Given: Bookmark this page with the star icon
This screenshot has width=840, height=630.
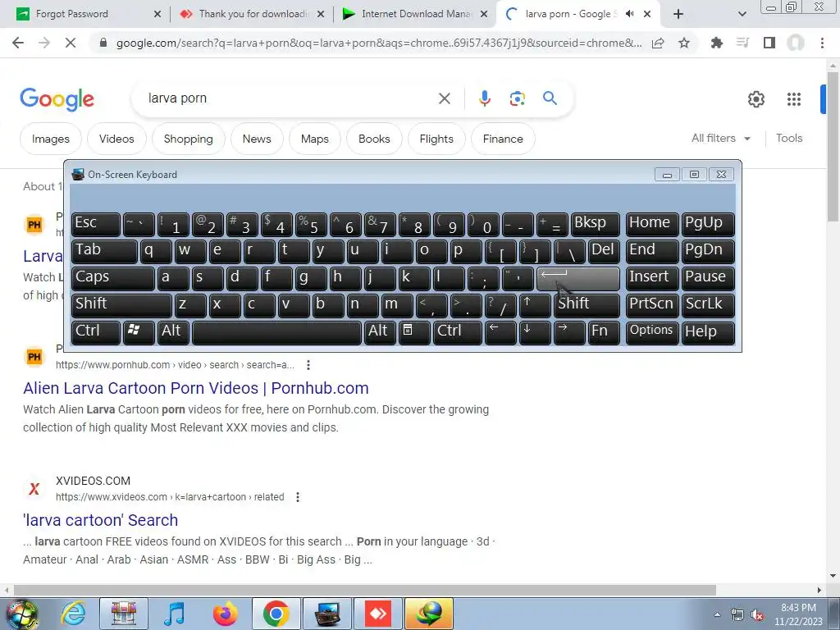Looking at the screenshot, I should (x=684, y=43).
